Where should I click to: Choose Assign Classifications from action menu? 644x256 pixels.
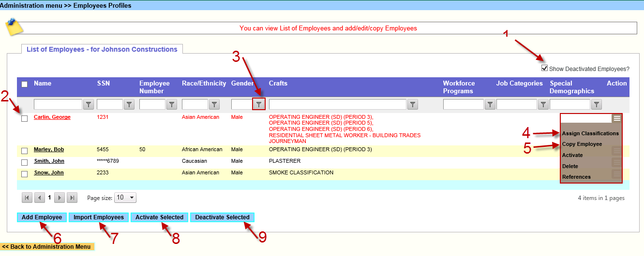[x=590, y=133]
